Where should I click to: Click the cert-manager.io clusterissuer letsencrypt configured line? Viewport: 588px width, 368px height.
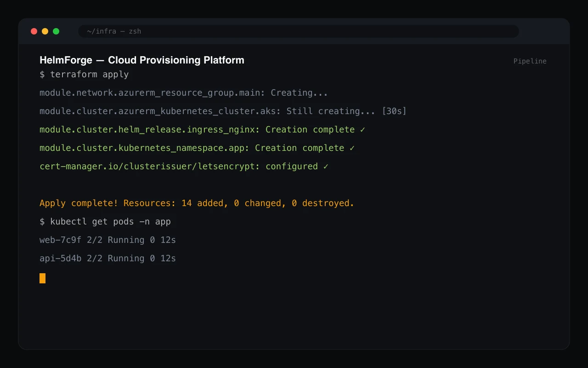(184, 167)
